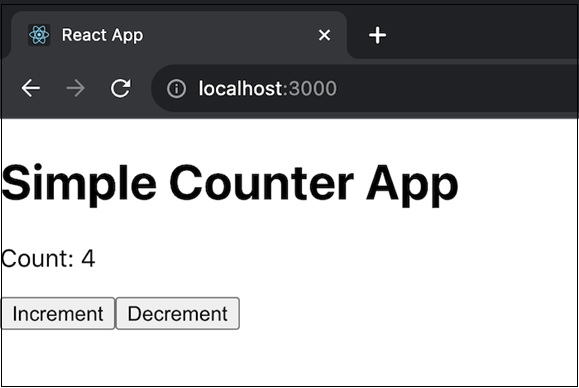
Task: Go back with the browser back arrow
Action: [31, 88]
